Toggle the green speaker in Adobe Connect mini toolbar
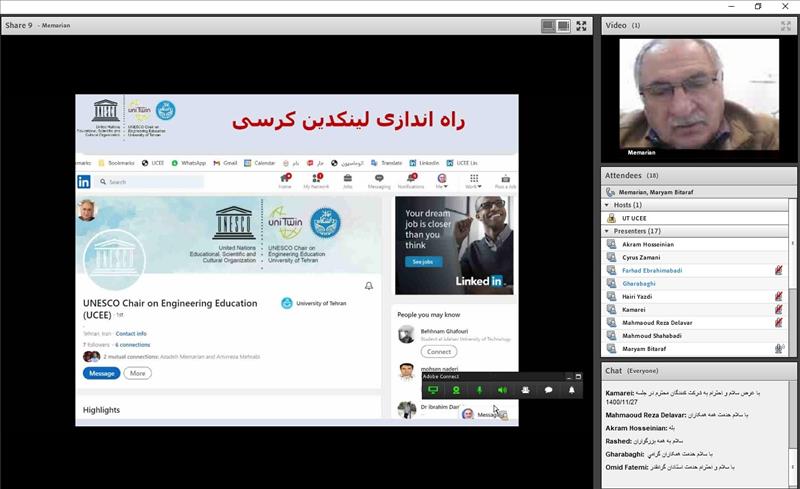This screenshot has height=489, width=800. [x=503, y=390]
